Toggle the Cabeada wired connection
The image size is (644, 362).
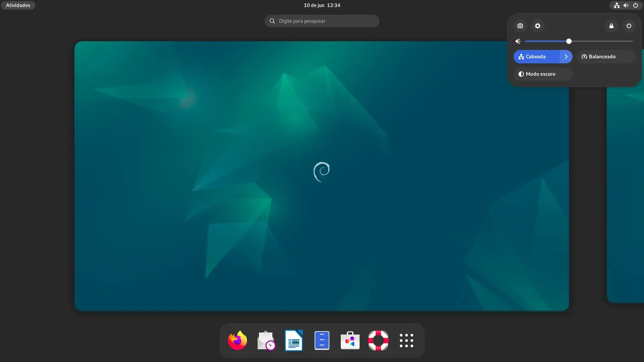(x=536, y=57)
